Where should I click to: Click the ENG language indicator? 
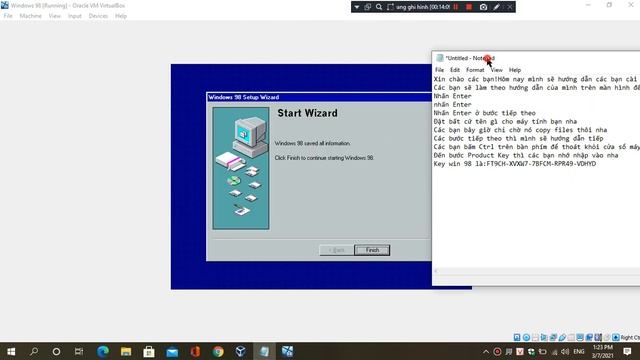point(579,351)
